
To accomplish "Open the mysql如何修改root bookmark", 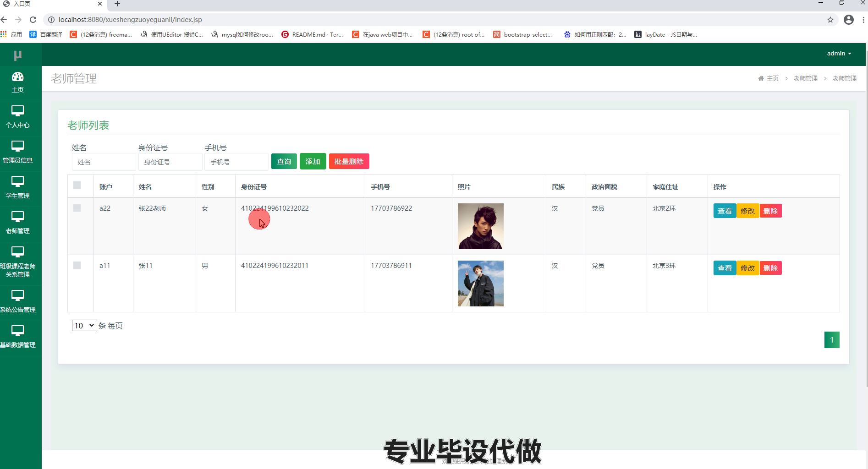I will pyautogui.click(x=242, y=34).
